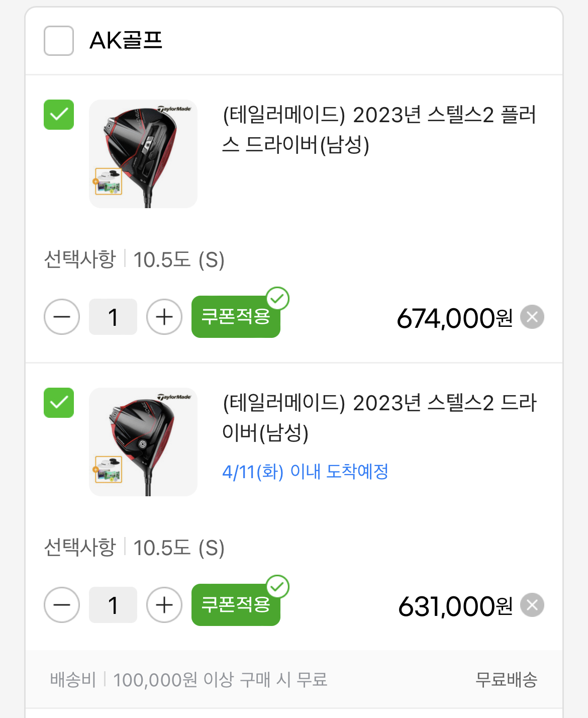Viewport: 588px width, 718px height.
Task: Tap the 무료배송 shipping label
Action: pos(506,680)
